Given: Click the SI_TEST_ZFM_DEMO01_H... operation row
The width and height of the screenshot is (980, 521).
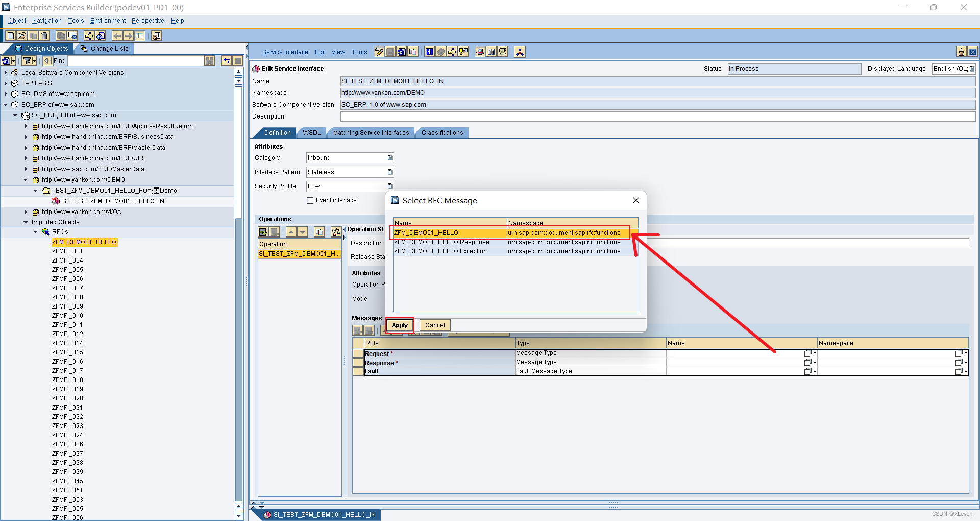Looking at the screenshot, I should click(300, 254).
